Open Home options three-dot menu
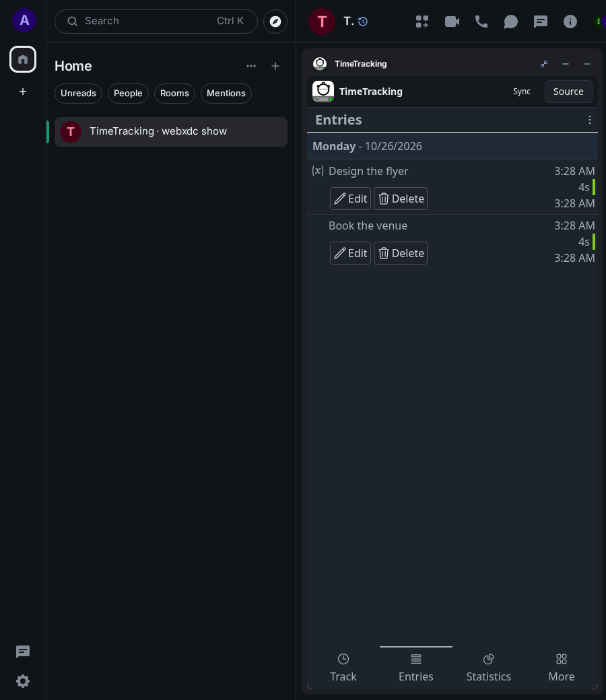Image resolution: width=606 pixels, height=700 pixels. (251, 66)
